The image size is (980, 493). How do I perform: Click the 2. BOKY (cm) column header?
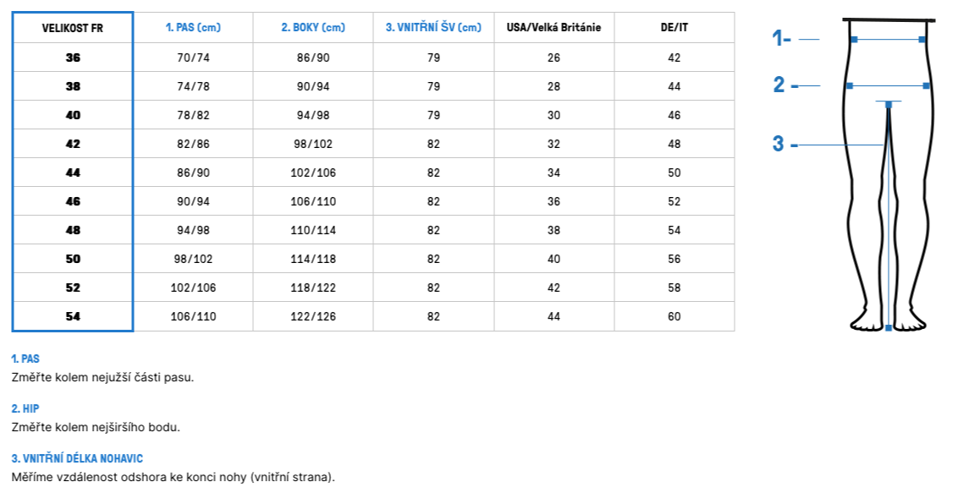[x=313, y=28]
